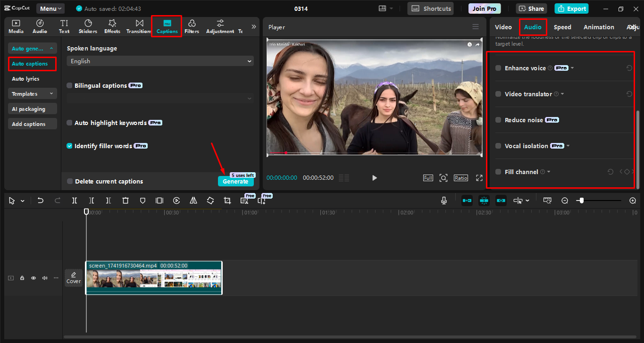Enable the Bilingual captions checkbox
Viewport: 644px width, 343px height.
pyautogui.click(x=70, y=85)
